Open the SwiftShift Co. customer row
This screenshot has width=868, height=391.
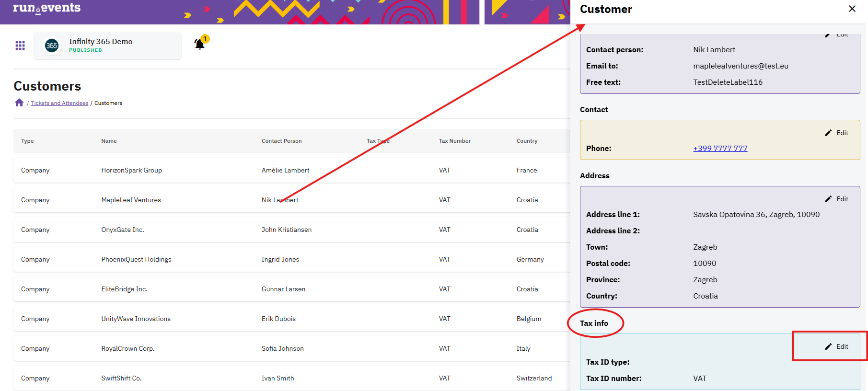click(121, 378)
